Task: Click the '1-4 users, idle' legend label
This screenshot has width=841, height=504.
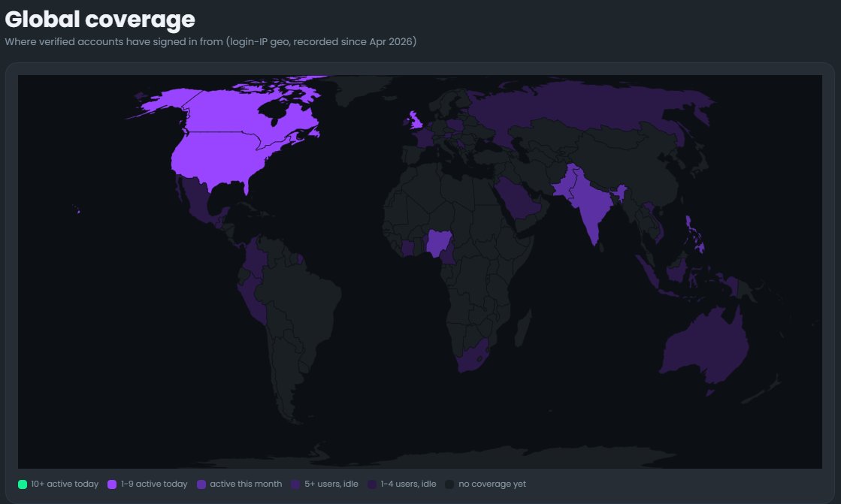Action: (408, 484)
